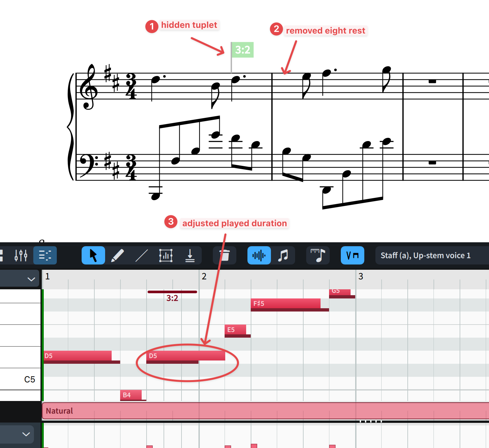Viewport: 489px width, 448px height.
Task: Toggle the track list view button
Action: tap(45, 255)
